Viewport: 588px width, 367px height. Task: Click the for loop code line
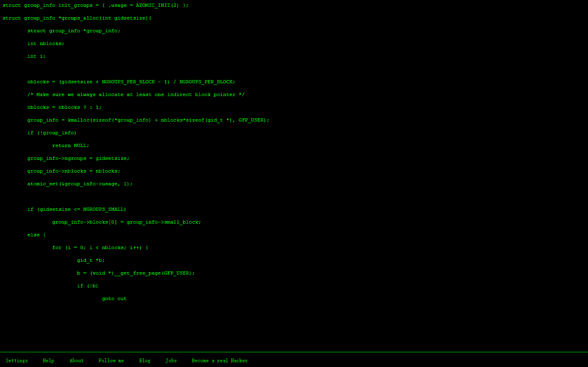pos(100,248)
